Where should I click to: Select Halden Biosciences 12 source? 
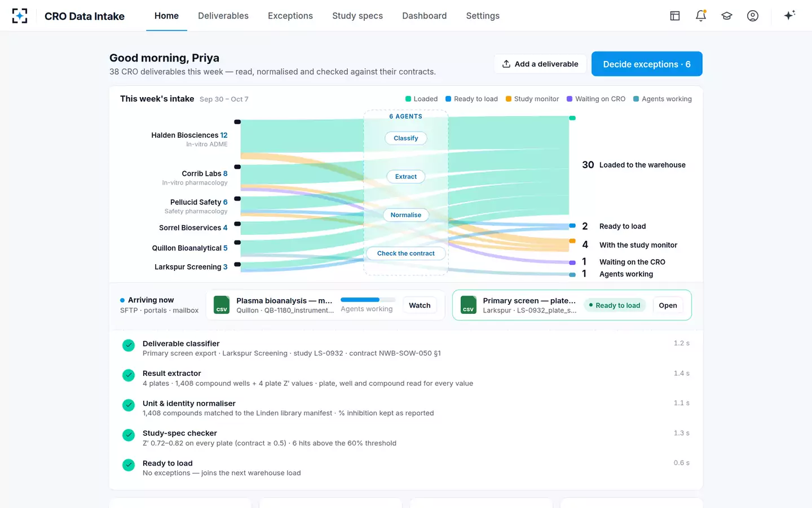tap(189, 139)
